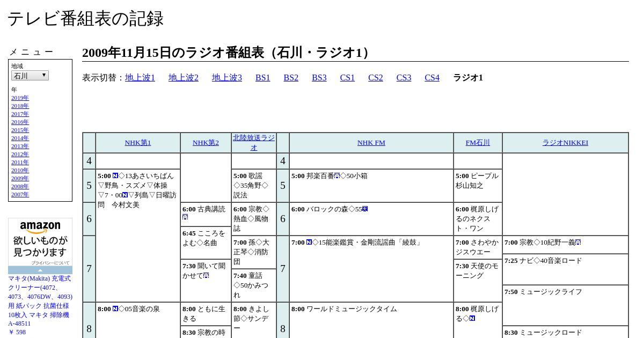Select the 5:00 ピープル 杉山知之 program cell

click(478, 186)
